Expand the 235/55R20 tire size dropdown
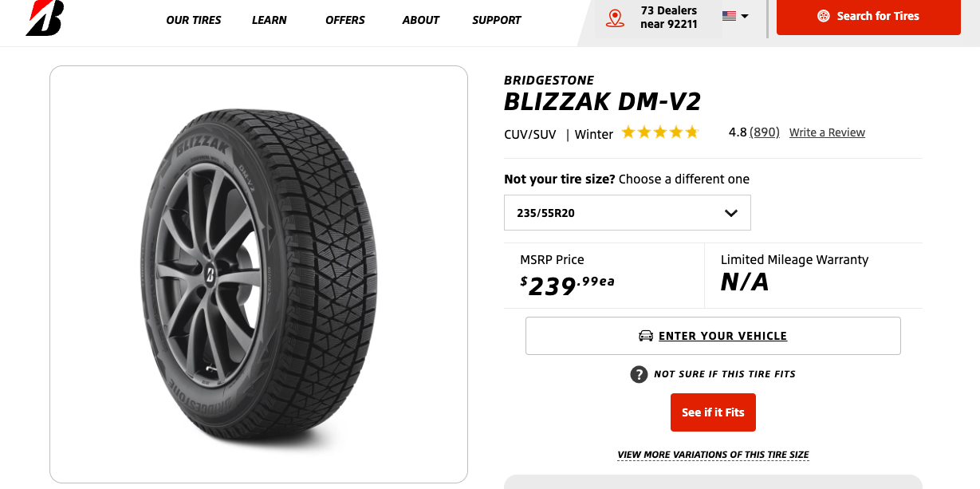 (x=628, y=213)
